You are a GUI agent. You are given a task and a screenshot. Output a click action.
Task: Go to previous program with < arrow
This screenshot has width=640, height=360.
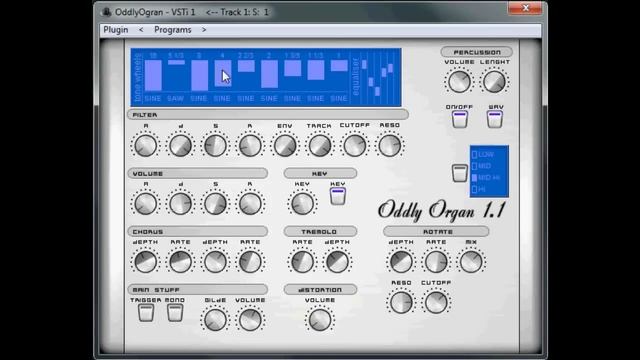click(141, 30)
